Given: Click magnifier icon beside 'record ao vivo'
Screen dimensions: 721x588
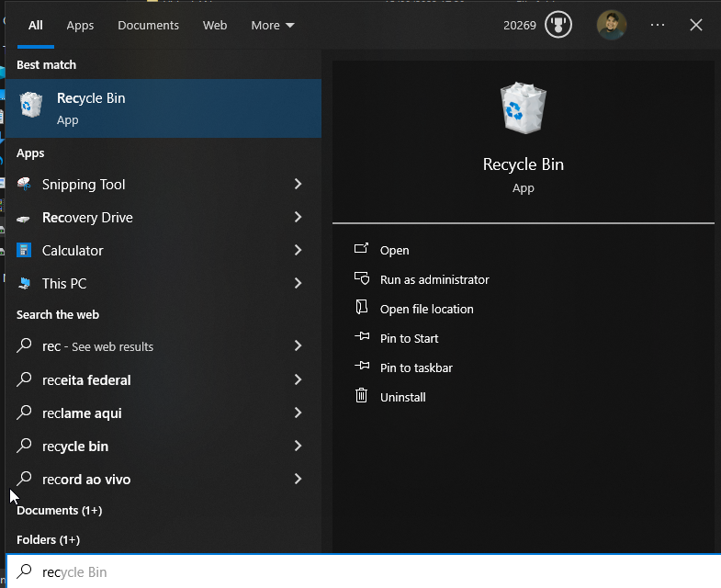Looking at the screenshot, I should [x=24, y=479].
